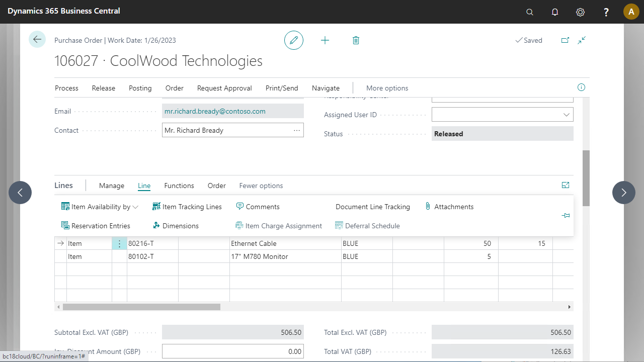Open page in new window icon

(x=565, y=40)
